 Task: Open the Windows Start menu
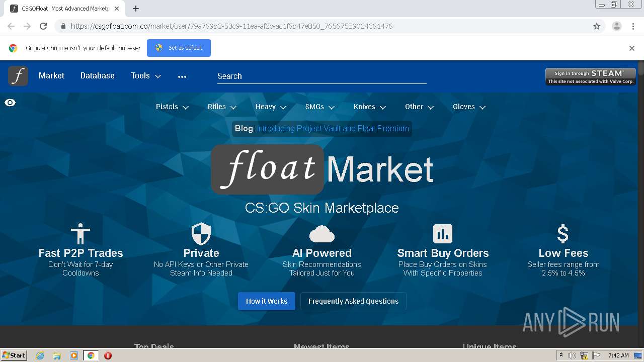pyautogui.click(x=14, y=355)
